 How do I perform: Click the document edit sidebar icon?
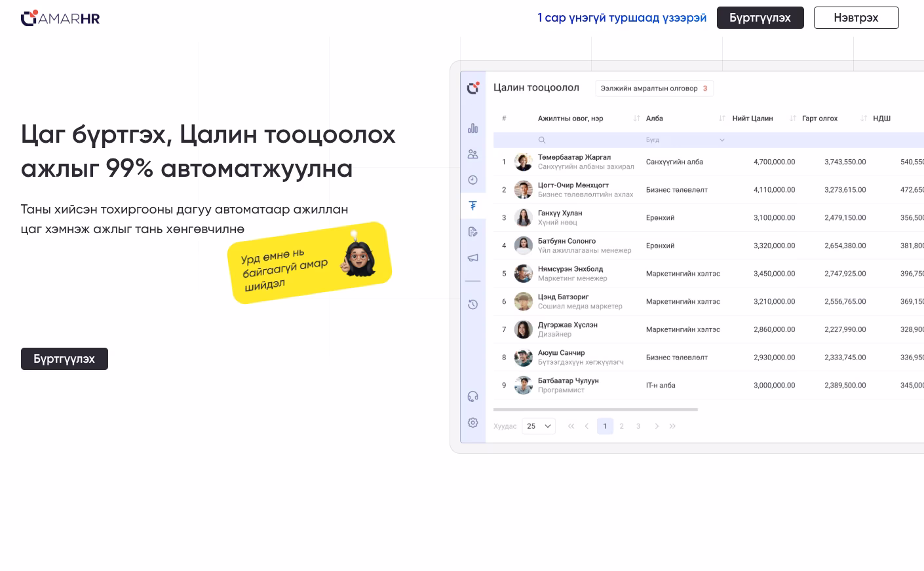(x=472, y=232)
